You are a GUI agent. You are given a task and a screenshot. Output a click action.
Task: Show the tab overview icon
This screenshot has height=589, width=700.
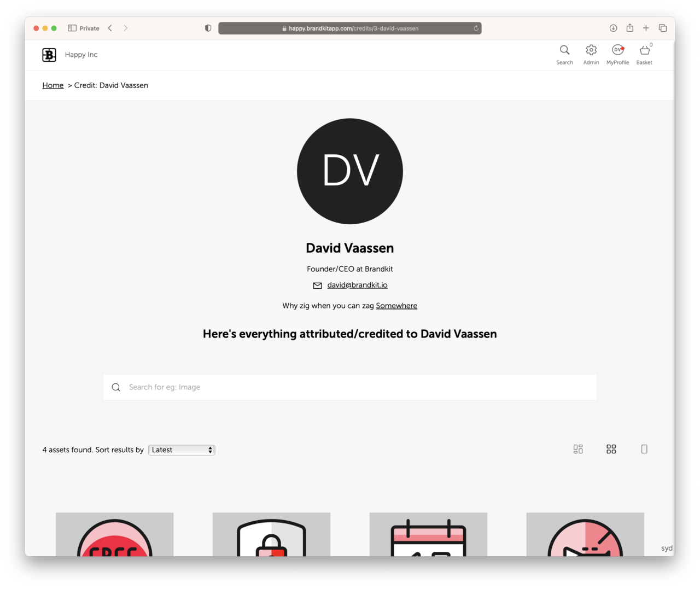[x=663, y=28]
